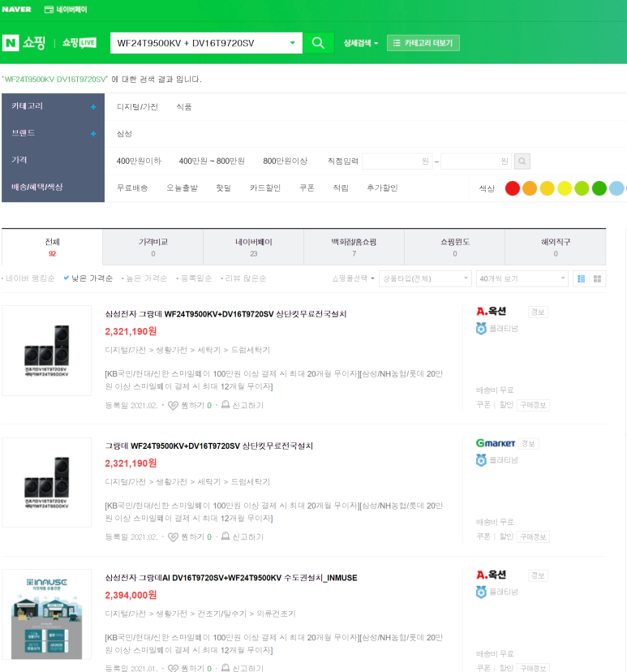Open Shopping LIVE badge
627x672 pixels.
coord(79,42)
